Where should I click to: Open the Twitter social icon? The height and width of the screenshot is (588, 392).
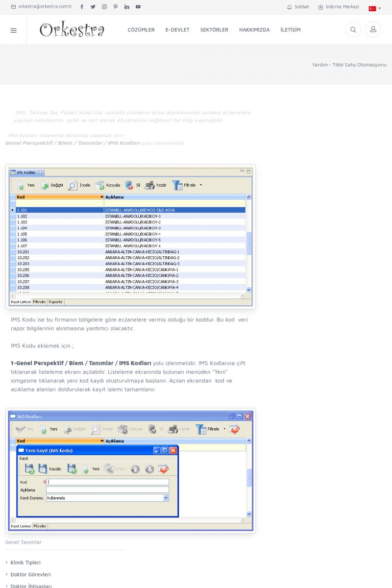pos(93,7)
